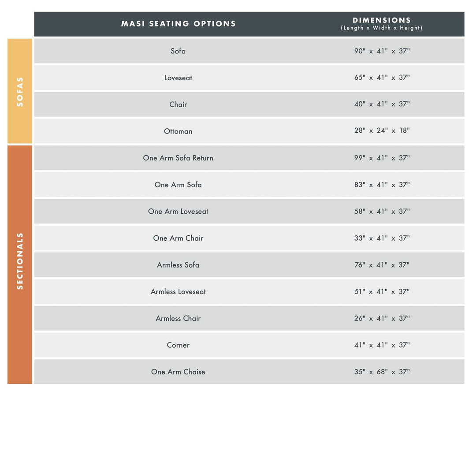Click the Ottoman row label
Viewport: 476px width, 476px height.
(178, 131)
